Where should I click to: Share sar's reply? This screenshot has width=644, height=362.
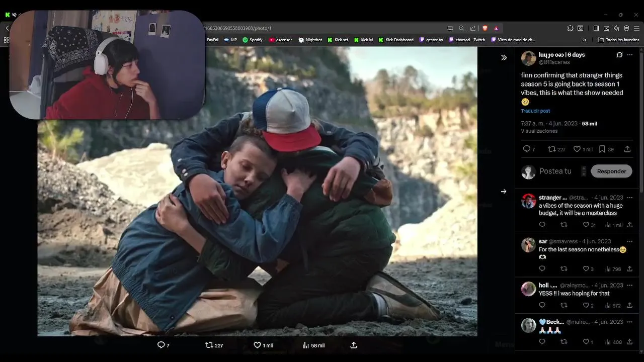629,269
